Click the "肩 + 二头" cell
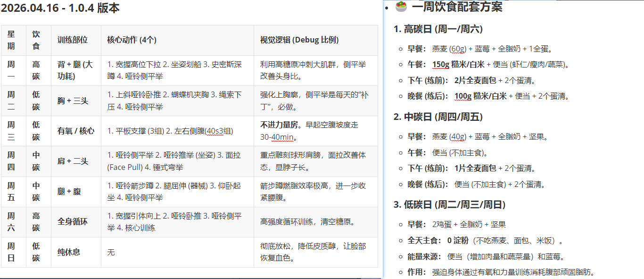Screen dimensions: 644x279 click(73, 161)
